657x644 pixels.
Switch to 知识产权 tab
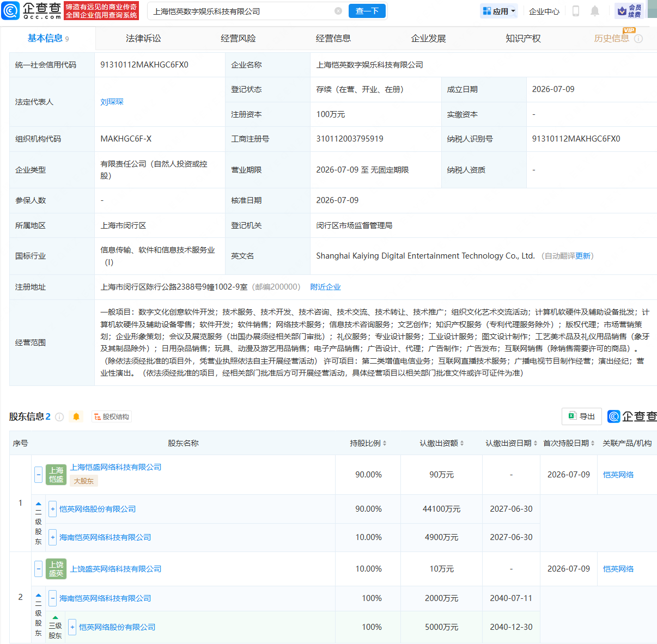pos(523,39)
